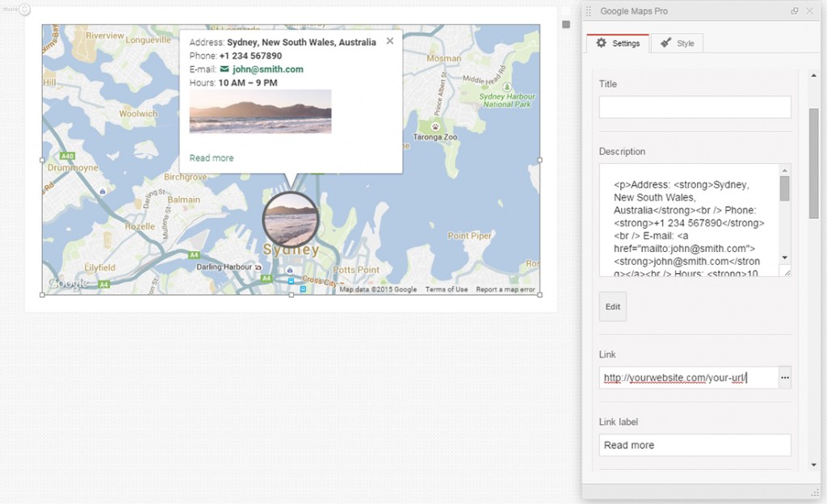Open the ellipsis button next to the Link field
This screenshot has width=827, height=504.
click(x=783, y=377)
